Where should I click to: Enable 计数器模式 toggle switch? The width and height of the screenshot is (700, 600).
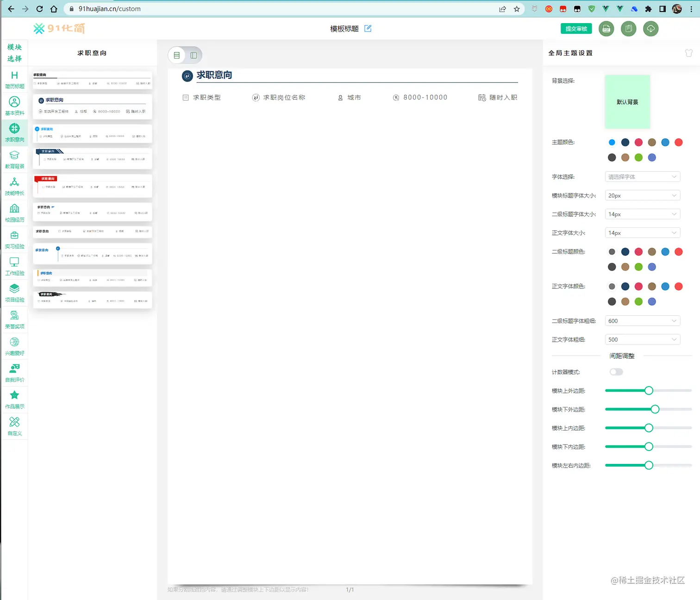pos(616,372)
